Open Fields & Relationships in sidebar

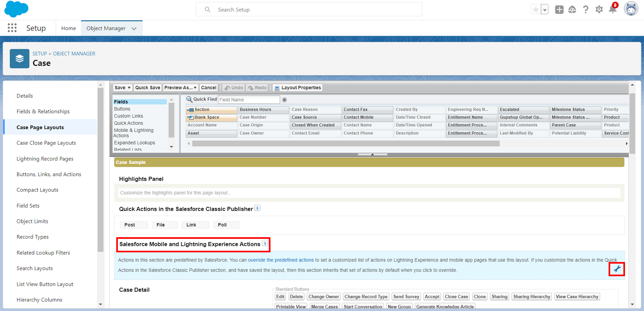(x=43, y=112)
